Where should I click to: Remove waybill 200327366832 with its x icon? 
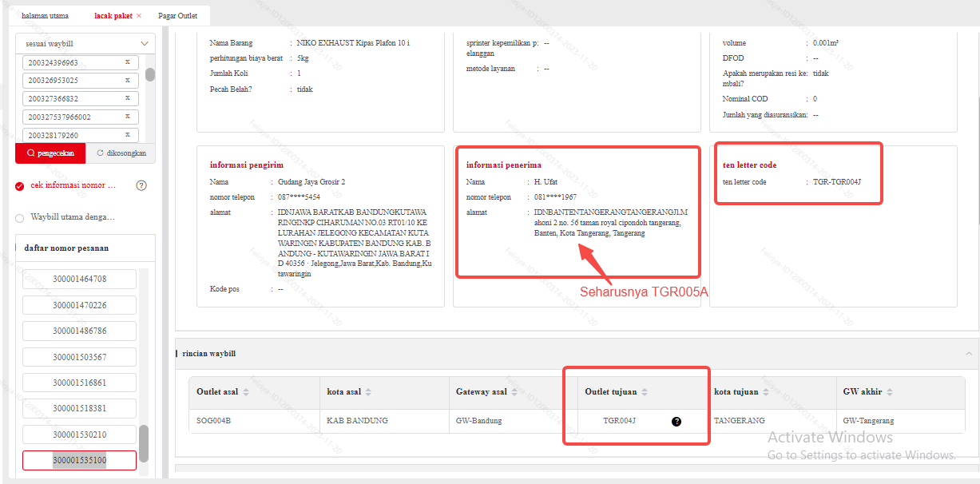[x=127, y=98]
